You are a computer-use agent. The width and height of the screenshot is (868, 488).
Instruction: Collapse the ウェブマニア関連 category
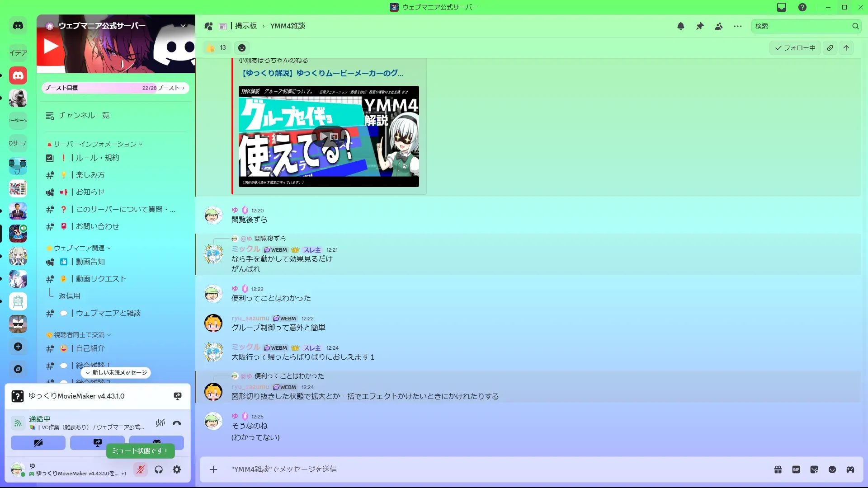coord(80,248)
